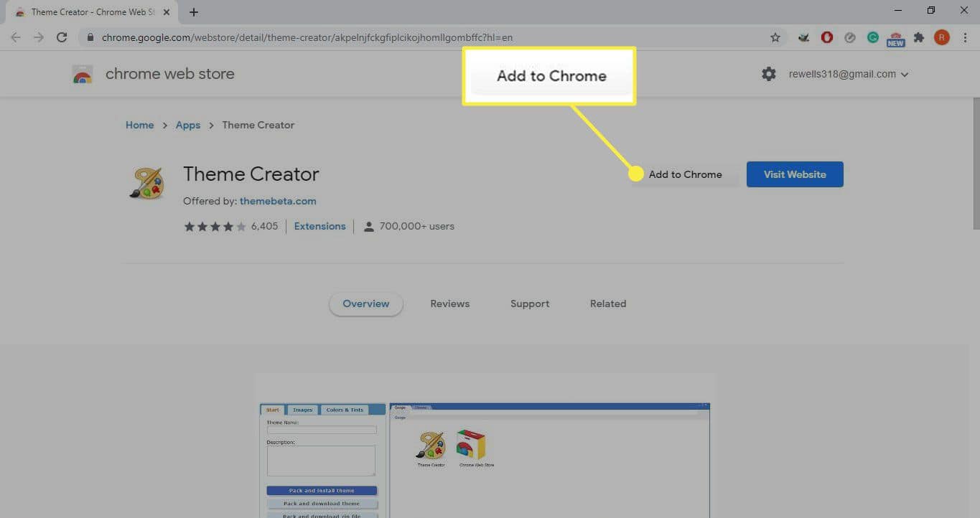The width and height of the screenshot is (980, 518).
Task: Click the Apps breadcrumb link
Action: pyautogui.click(x=188, y=125)
